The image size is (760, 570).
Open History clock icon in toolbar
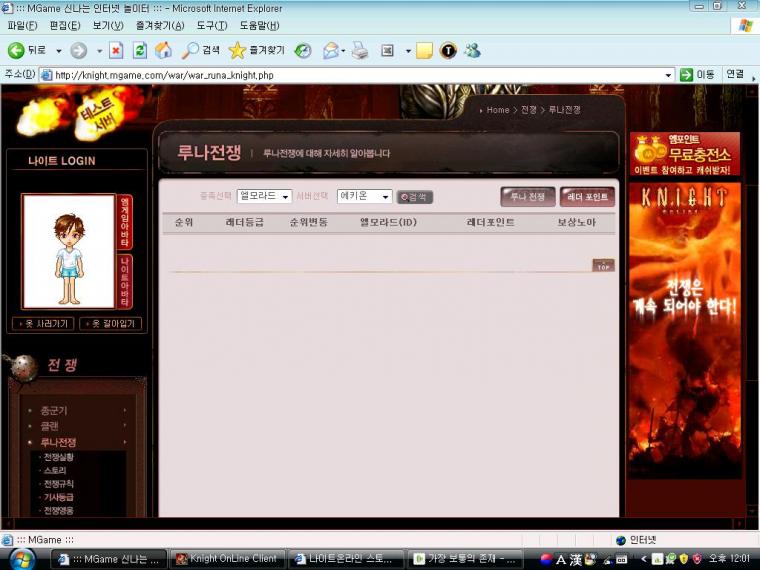click(x=303, y=50)
